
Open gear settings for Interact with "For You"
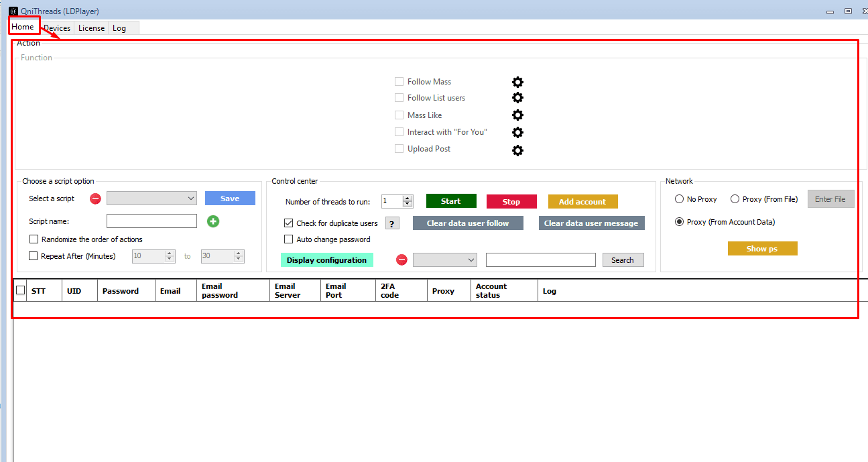pyautogui.click(x=517, y=133)
